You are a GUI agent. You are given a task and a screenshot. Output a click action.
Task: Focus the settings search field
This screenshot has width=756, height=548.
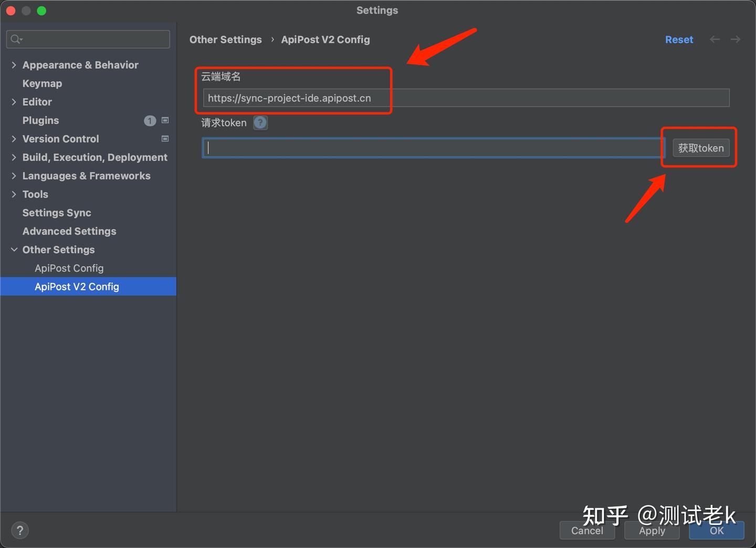(x=88, y=39)
